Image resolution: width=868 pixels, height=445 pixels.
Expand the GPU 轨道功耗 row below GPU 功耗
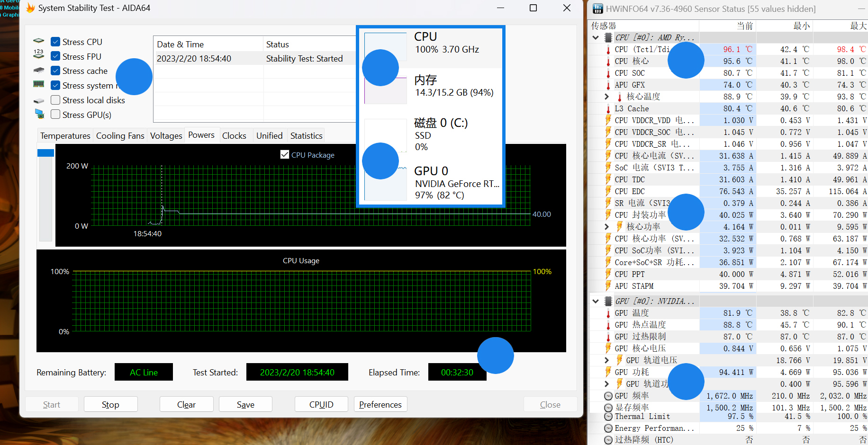[607, 384]
